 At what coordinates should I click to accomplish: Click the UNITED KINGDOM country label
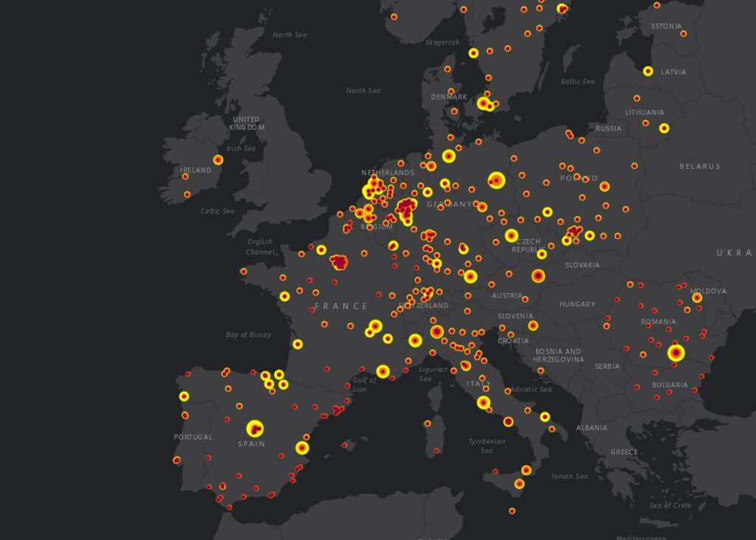pos(246,123)
